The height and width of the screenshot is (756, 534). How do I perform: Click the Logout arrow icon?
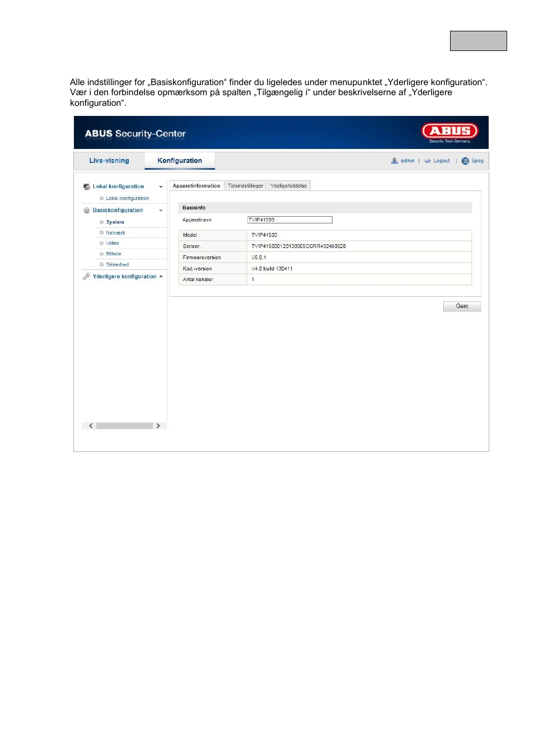click(428, 161)
